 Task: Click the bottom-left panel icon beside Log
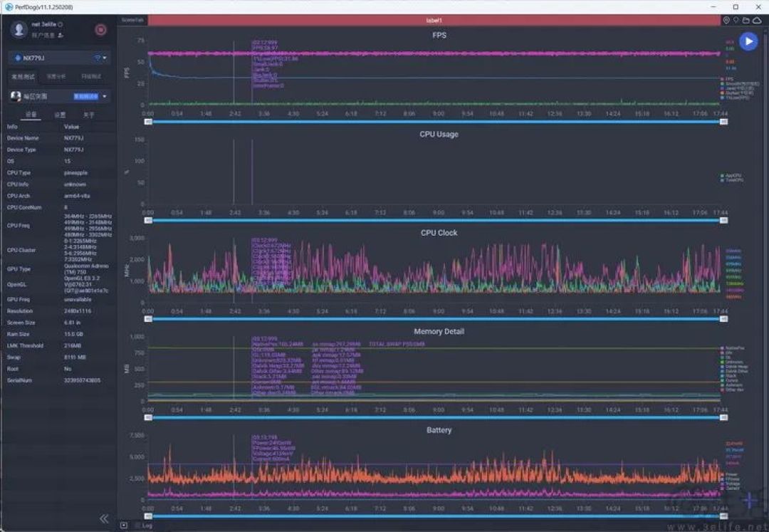pos(124,525)
